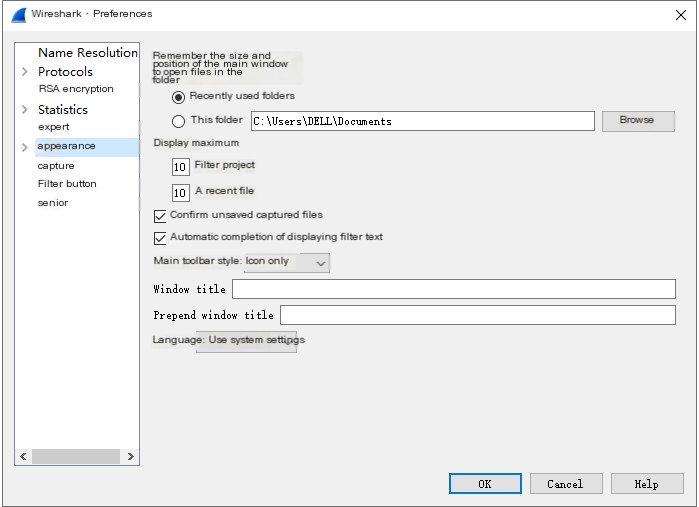Select the This folder radio option

point(178,121)
